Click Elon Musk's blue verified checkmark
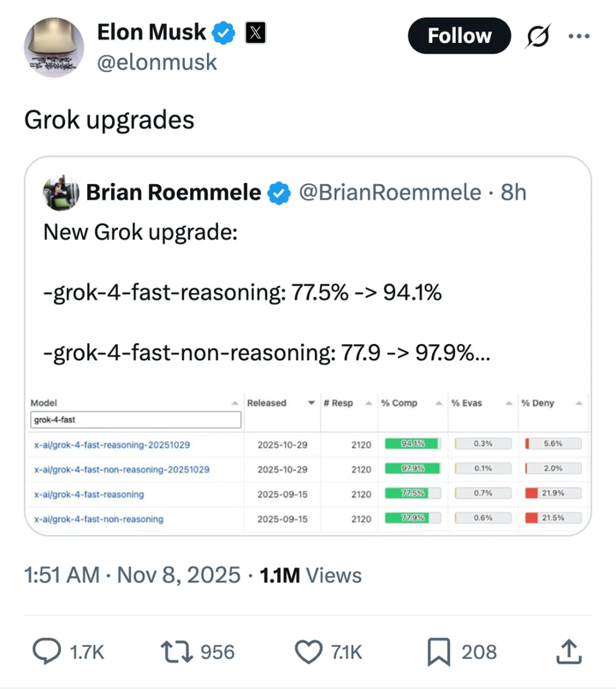 [x=224, y=33]
